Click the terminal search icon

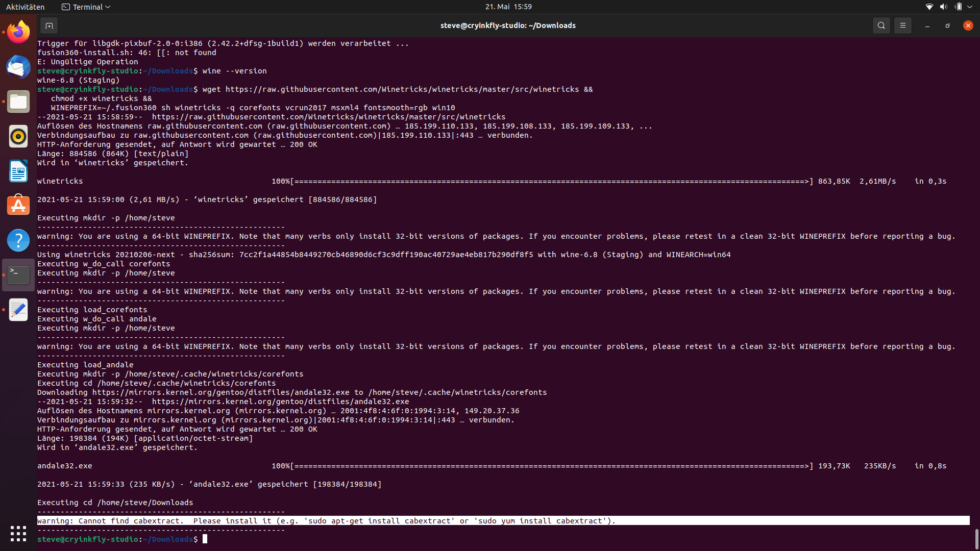pos(881,26)
